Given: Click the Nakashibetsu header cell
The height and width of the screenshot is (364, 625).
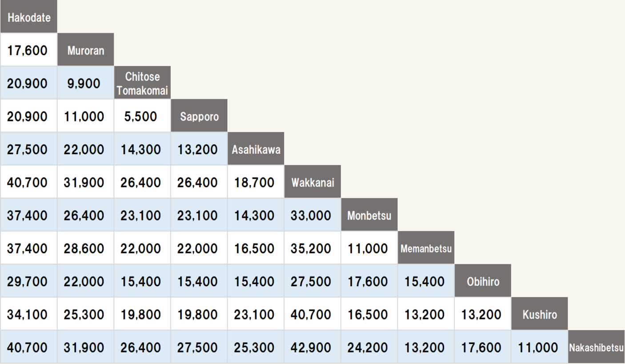Looking at the screenshot, I should pos(596,348).
